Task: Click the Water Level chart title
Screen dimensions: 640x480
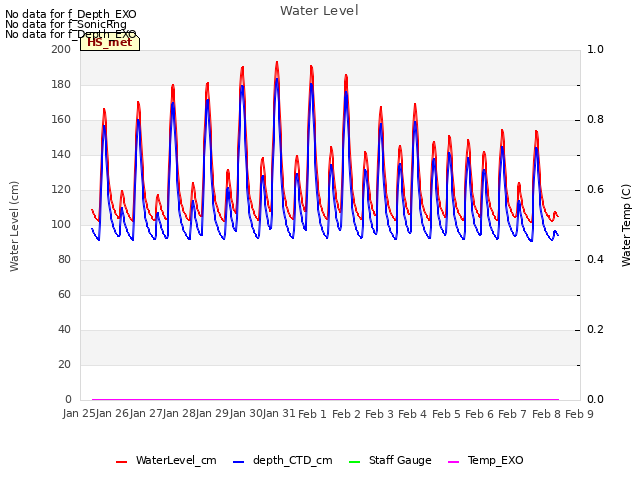Action: [x=319, y=11]
